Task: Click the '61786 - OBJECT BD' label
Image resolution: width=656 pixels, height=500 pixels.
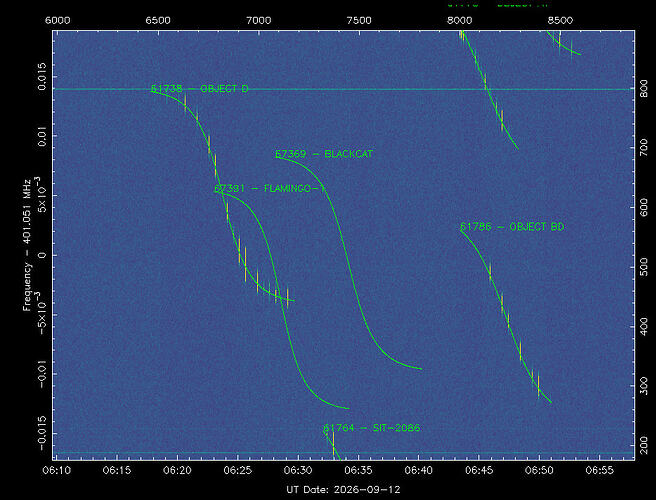Action: point(512,227)
